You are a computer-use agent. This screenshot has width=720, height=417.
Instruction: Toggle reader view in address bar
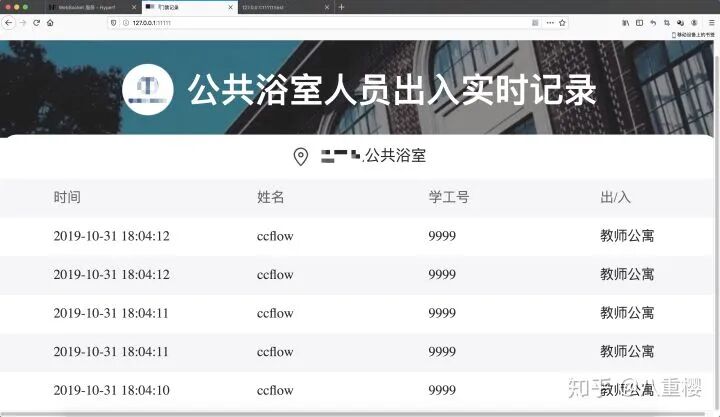point(535,23)
